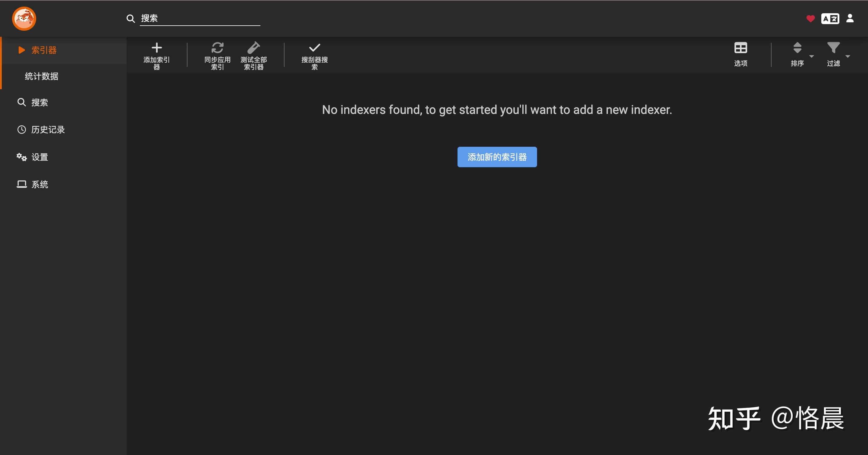The height and width of the screenshot is (455, 868).
Task: Click the sync app indexers refresh icon
Action: pyautogui.click(x=217, y=48)
